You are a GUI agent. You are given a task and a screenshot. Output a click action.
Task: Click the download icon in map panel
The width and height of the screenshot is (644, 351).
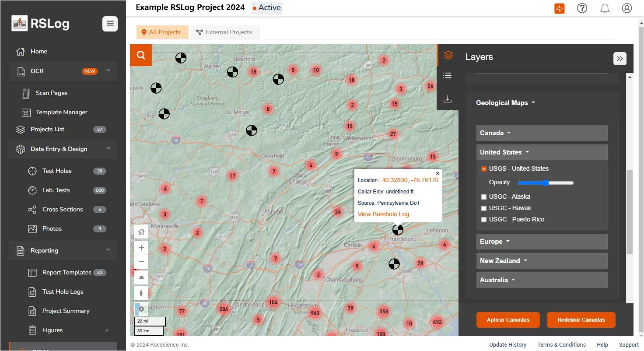(447, 99)
